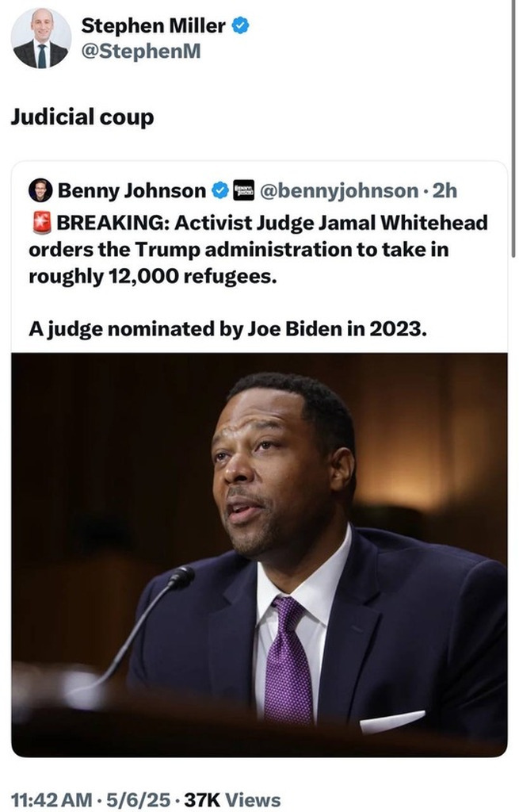Open the 37K Views count
Screen dimensions: 519x812
[x=232, y=800]
